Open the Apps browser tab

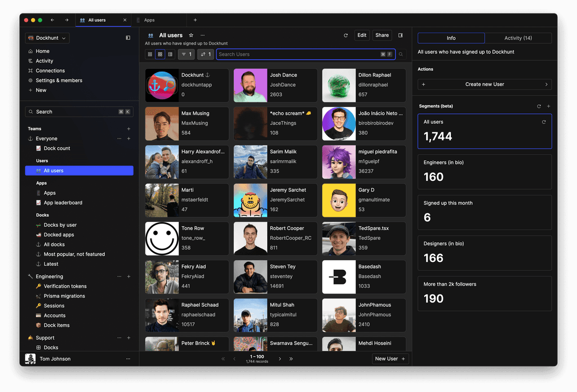click(x=154, y=19)
